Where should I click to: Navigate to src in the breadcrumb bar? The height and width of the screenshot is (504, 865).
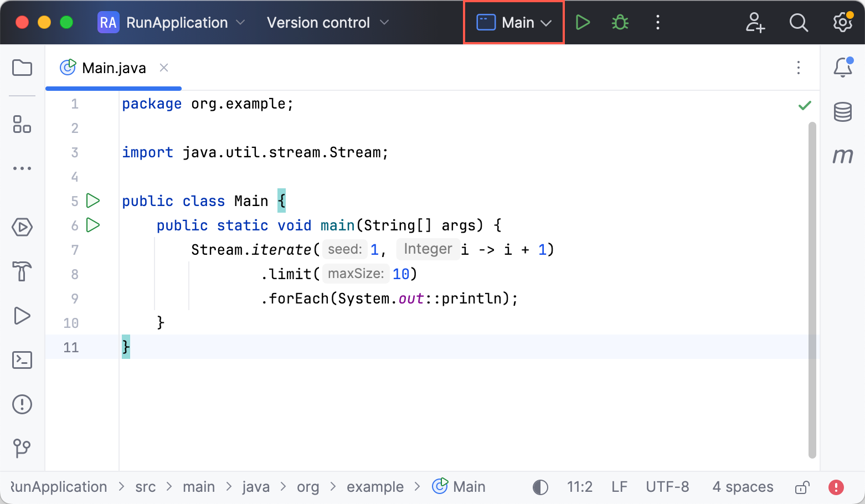tap(145, 487)
